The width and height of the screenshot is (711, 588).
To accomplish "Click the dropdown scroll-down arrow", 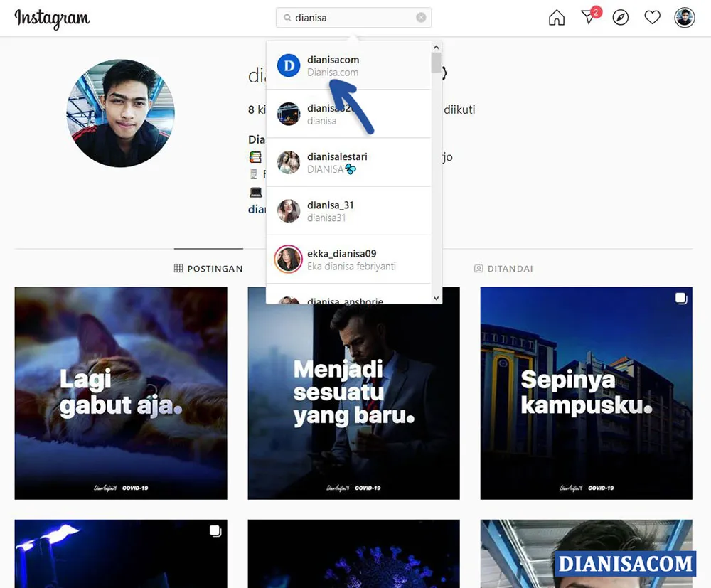I will click(x=436, y=297).
